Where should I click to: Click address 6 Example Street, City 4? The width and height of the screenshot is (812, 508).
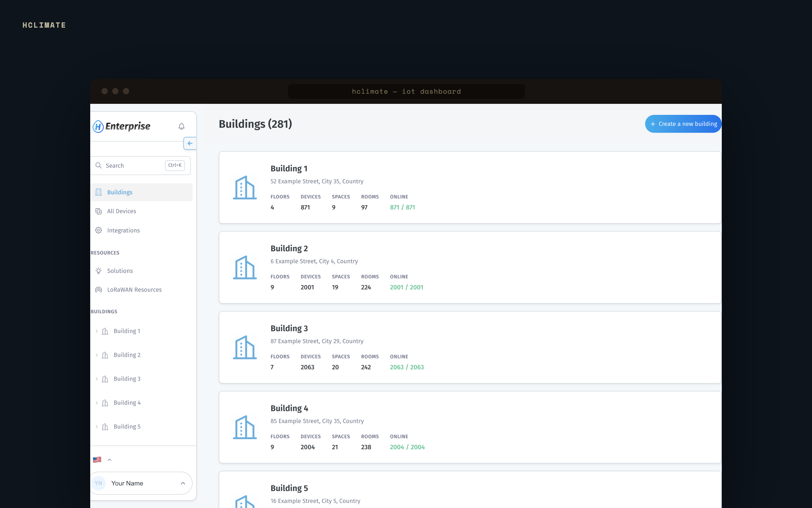tap(314, 261)
